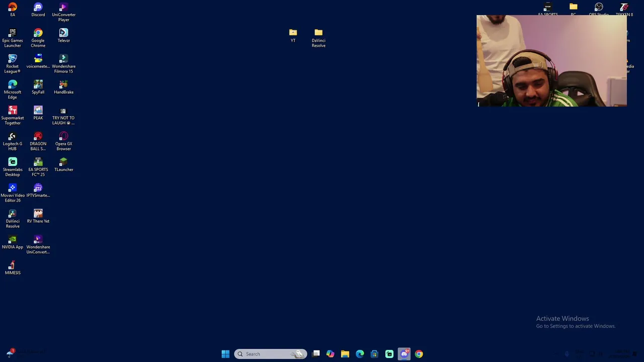The height and width of the screenshot is (362, 644).
Task: Select EA SPORTS FC 25 desktop icon
Action: (38, 167)
